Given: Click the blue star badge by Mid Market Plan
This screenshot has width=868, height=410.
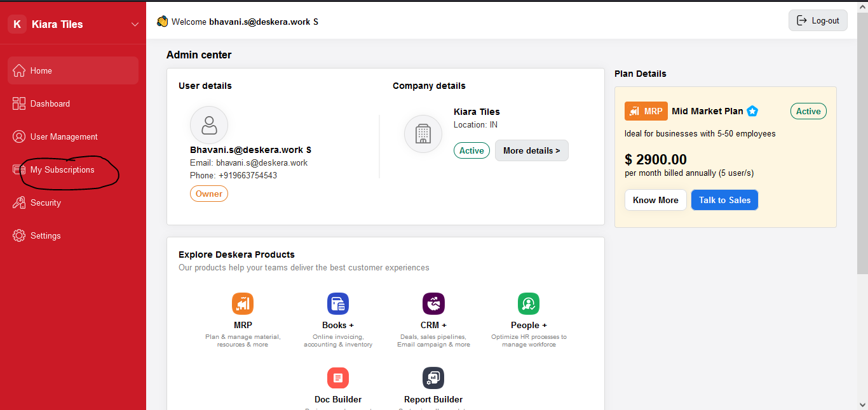Looking at the screenshot, I should point(752,111).
